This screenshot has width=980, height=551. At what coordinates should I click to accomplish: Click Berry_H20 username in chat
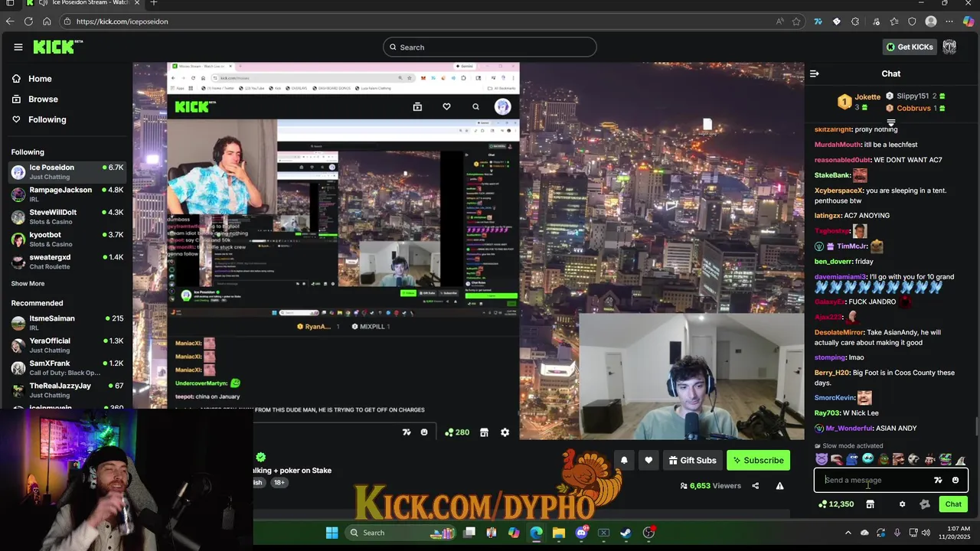click(832, 373)
